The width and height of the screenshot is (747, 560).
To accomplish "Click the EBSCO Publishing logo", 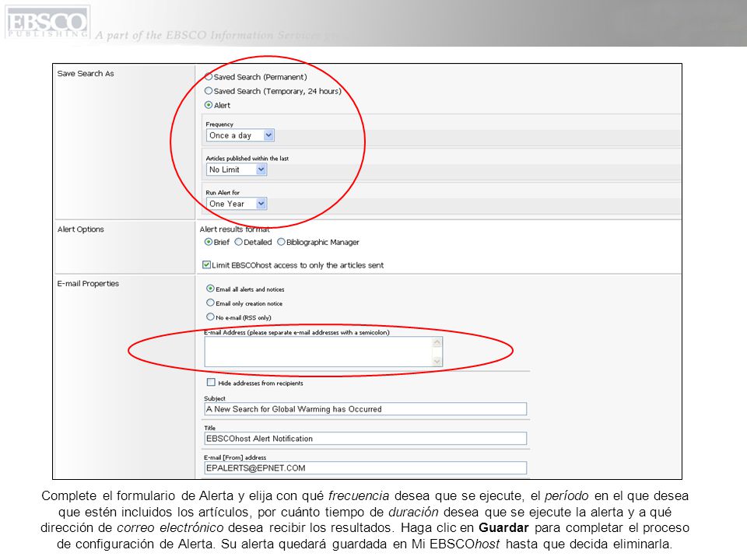I will tap(47, 22).
